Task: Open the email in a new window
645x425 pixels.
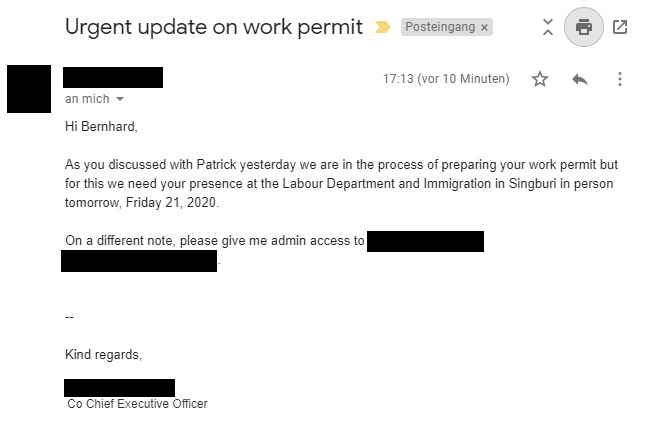Action: (x=620, y=28)
